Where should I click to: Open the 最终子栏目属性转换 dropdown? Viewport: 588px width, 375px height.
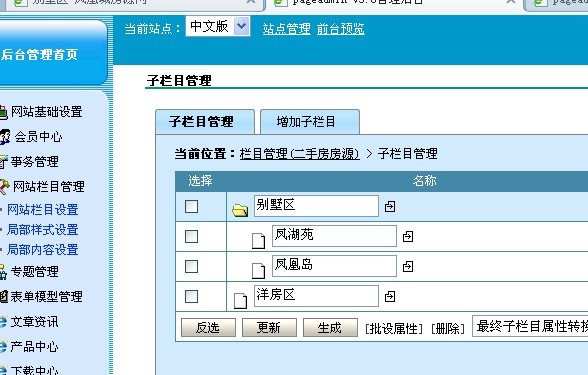[530, 326]
